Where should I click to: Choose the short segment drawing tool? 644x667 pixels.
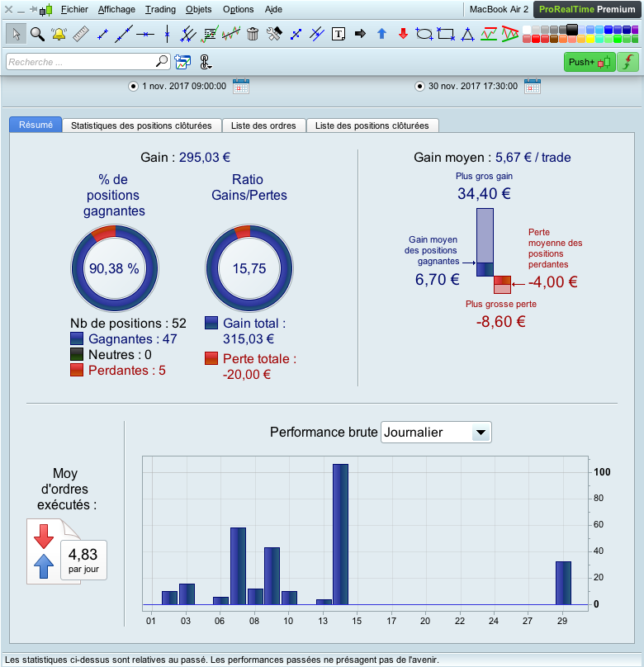click(102, 34)
